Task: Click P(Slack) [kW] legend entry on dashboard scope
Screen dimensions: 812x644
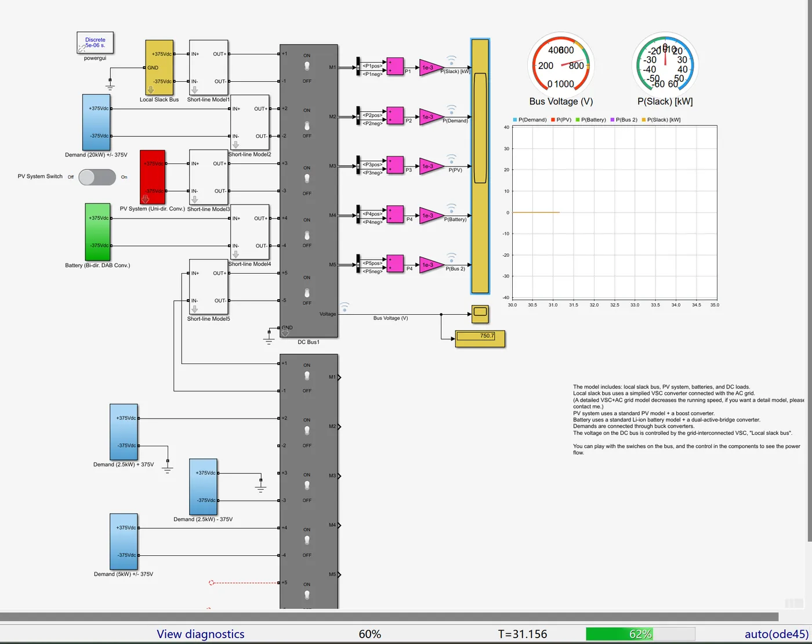Action: (x=661, y=120)
